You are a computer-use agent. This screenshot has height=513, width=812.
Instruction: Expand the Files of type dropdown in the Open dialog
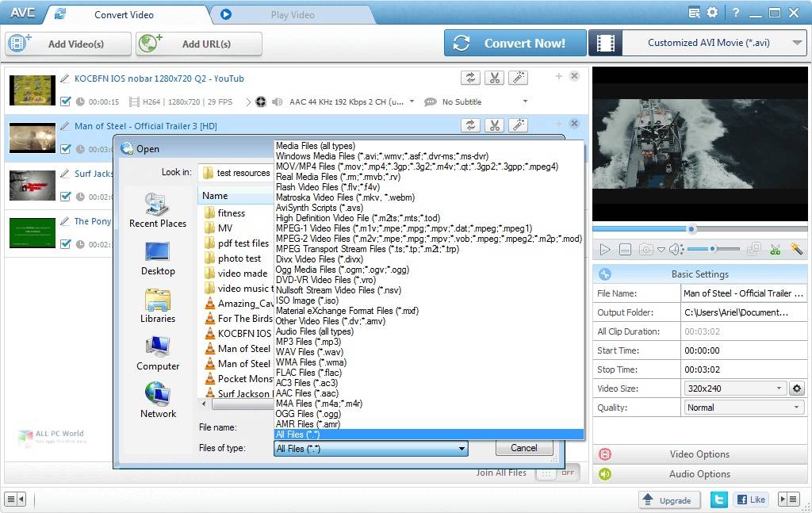[x=462, y=448]
